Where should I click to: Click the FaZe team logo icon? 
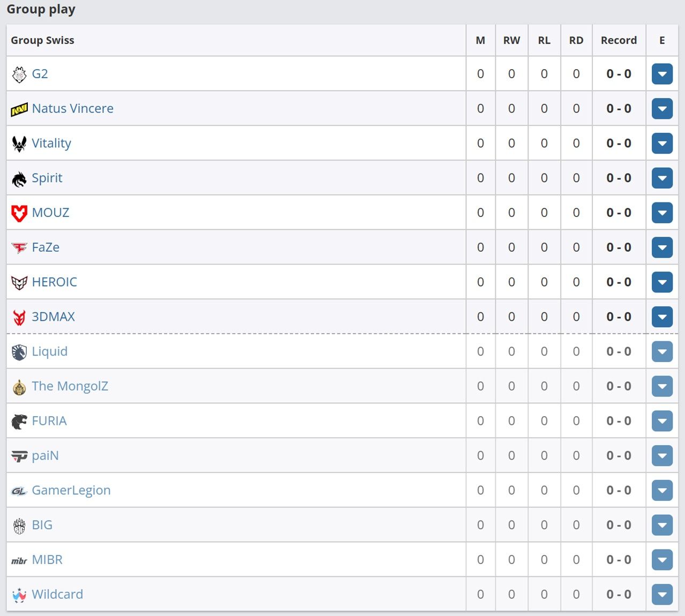tap(19, 248)
